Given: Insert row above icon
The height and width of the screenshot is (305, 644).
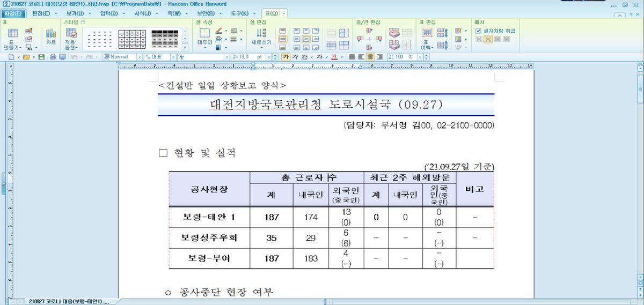Looking at the screenshot, I should click(x=369, y=31).
